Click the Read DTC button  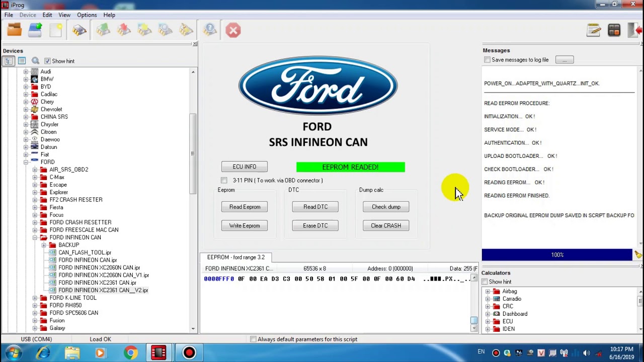[315, 207]
